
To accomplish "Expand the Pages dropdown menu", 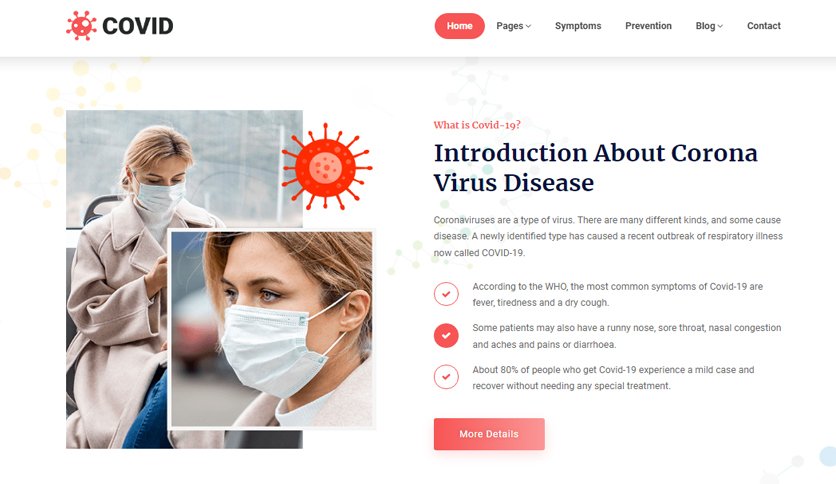I will [513, 26].
